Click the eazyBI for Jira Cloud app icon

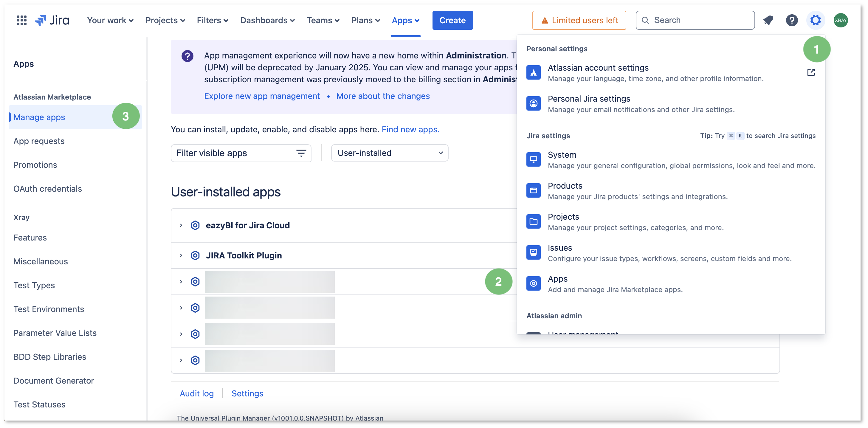coord(195,225)
